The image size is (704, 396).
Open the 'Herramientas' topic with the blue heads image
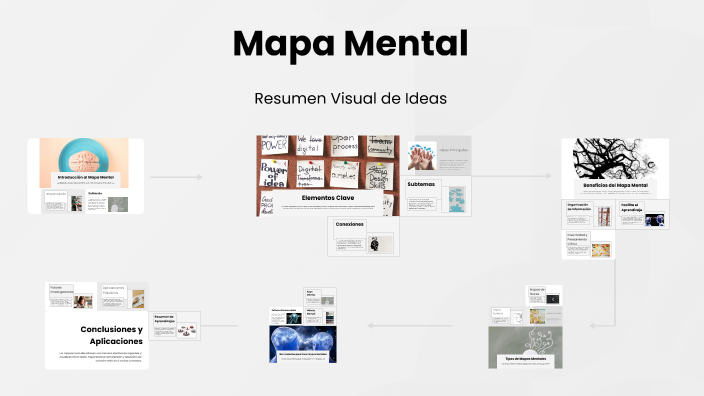click(303, 344)
